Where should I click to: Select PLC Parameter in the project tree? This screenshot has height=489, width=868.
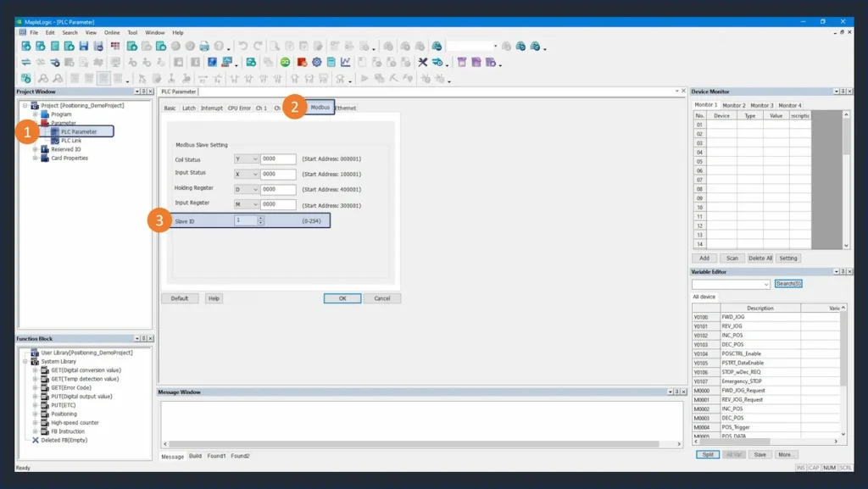point(79,131)
